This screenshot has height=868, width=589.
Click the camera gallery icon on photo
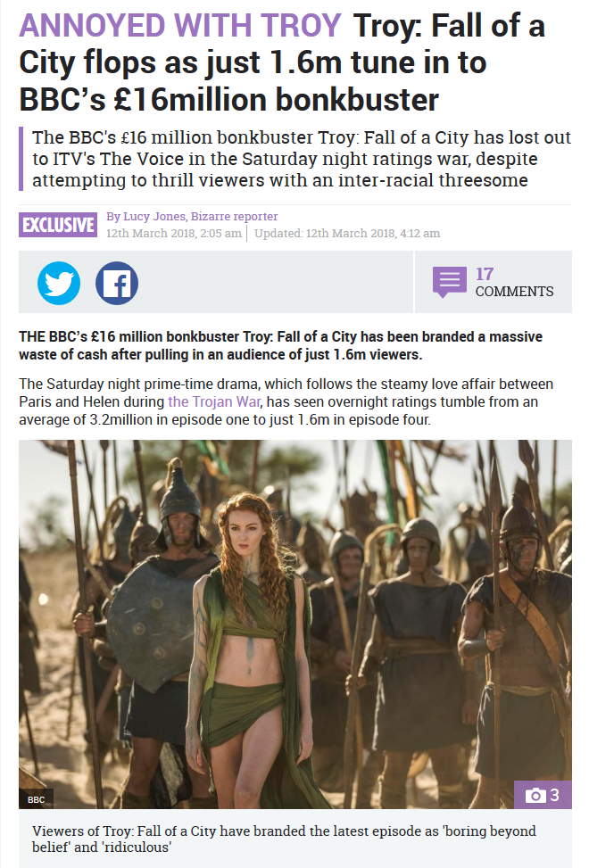tap(535, 796)
